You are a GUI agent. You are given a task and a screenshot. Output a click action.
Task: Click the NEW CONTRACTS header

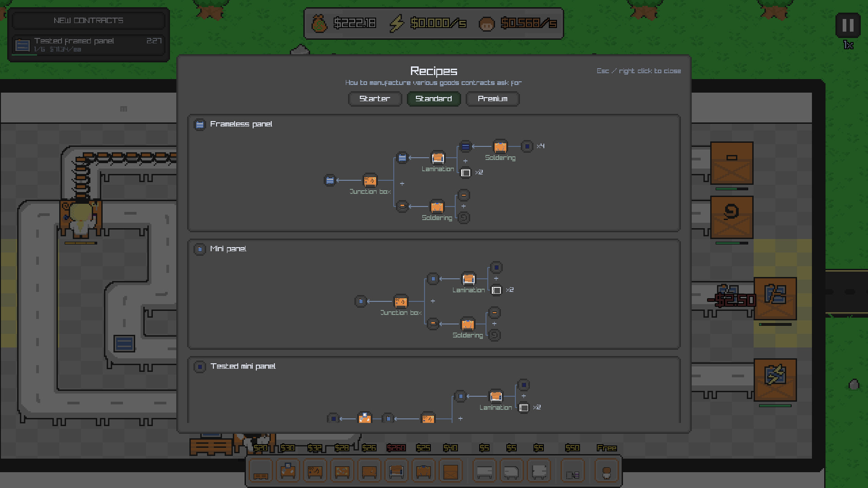88,20
